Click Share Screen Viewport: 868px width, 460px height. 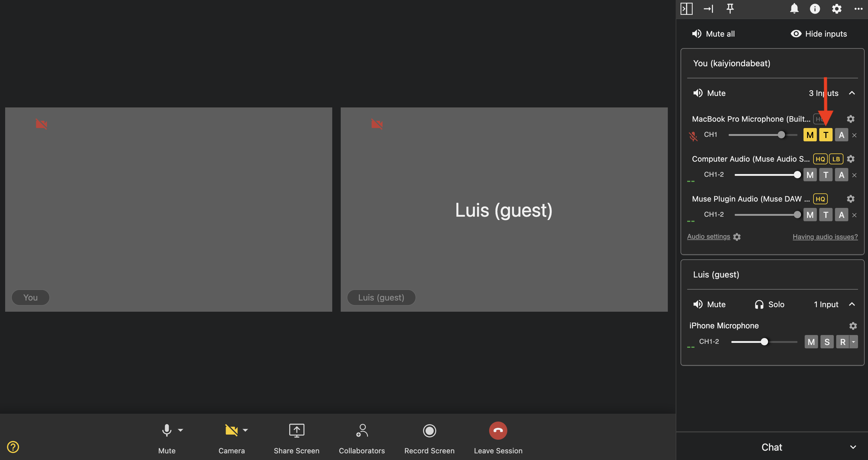297,439
